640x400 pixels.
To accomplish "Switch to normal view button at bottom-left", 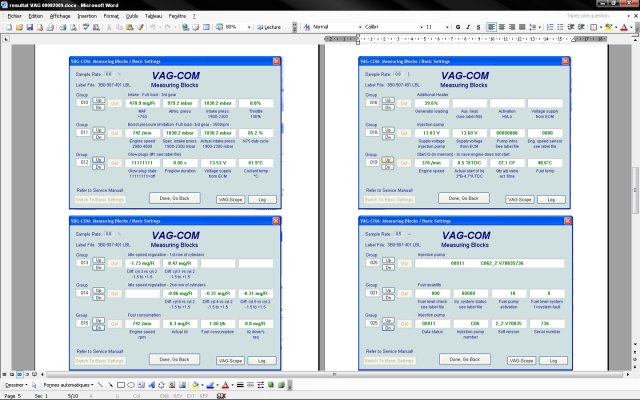I will tap(4, 374).
